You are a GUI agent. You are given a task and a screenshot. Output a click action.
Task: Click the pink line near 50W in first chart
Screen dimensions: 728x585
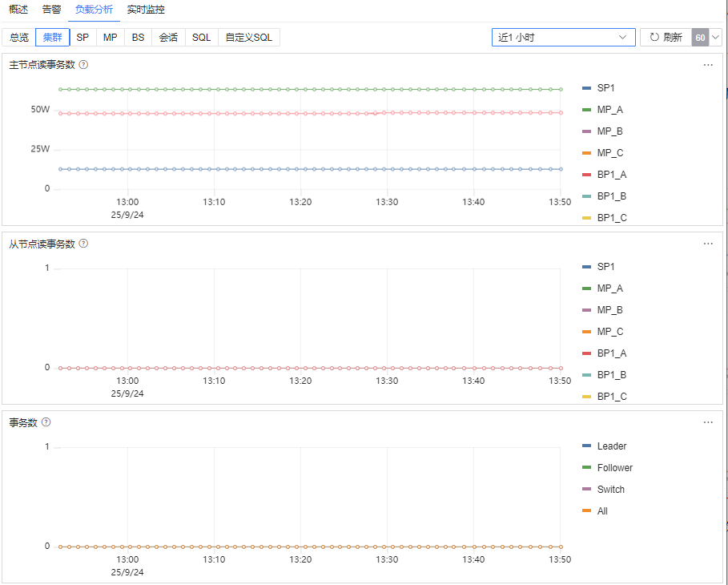coord(310,113)
